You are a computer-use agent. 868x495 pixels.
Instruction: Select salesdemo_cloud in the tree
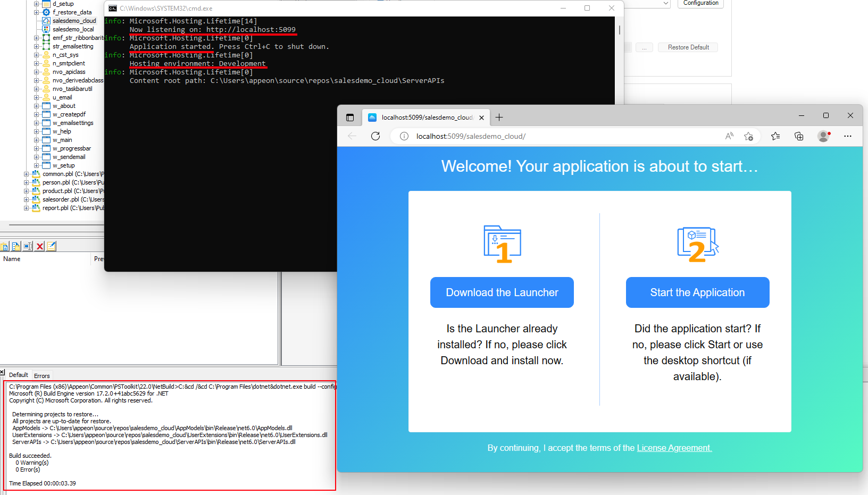[x=74, y=21]
